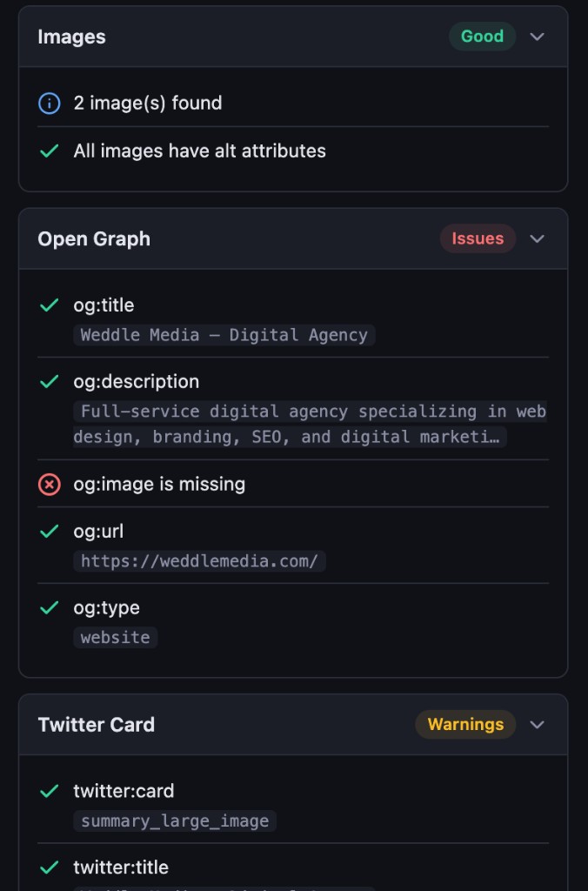Click the green check next to og:title
Screen dimensions: 588x891
[x=50, y=305]
